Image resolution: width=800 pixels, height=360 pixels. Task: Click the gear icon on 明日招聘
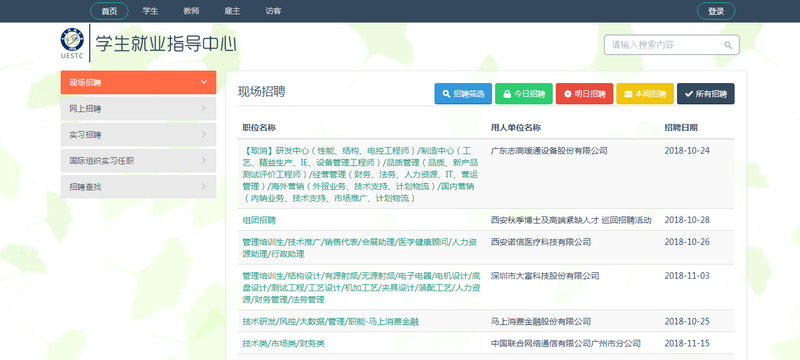click(x=568, y=94)
